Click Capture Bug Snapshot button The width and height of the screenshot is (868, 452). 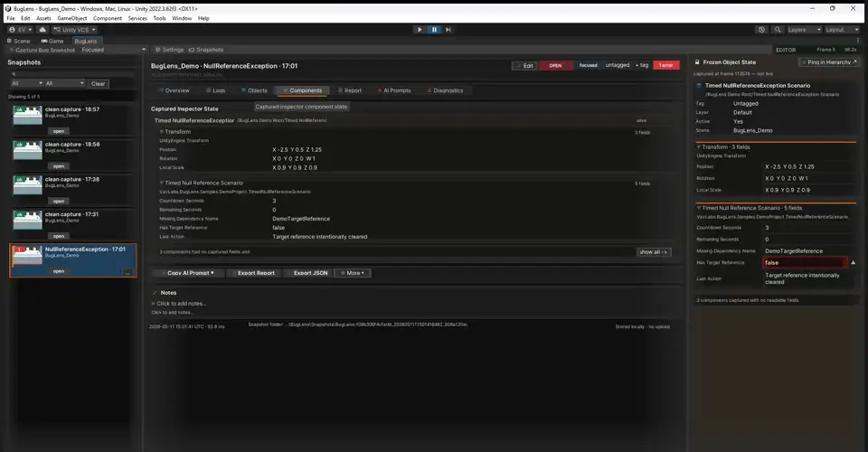[x=42, y=50]
